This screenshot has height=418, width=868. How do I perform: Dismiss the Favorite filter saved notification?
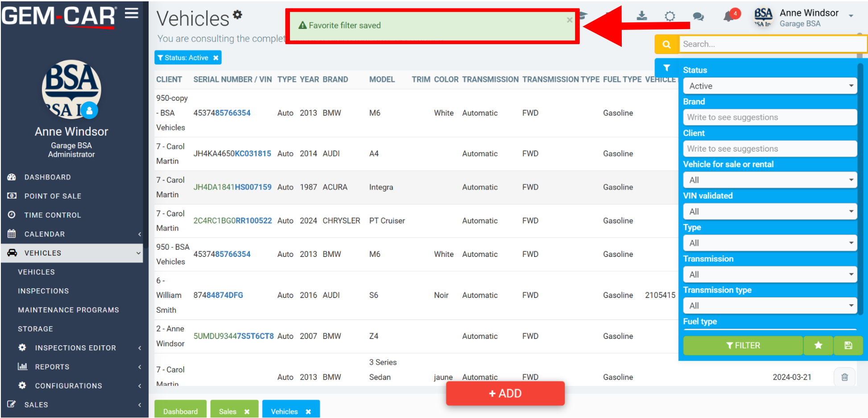[569, 20]
